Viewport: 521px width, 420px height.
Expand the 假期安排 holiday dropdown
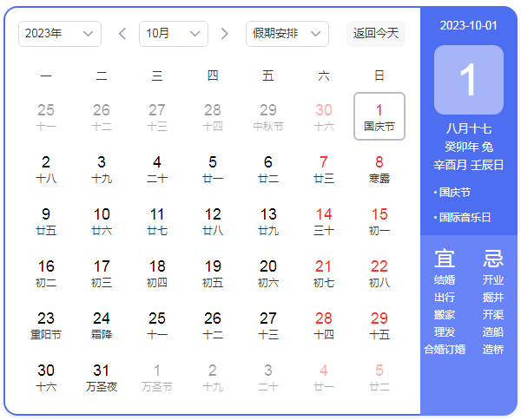point(287,34)
